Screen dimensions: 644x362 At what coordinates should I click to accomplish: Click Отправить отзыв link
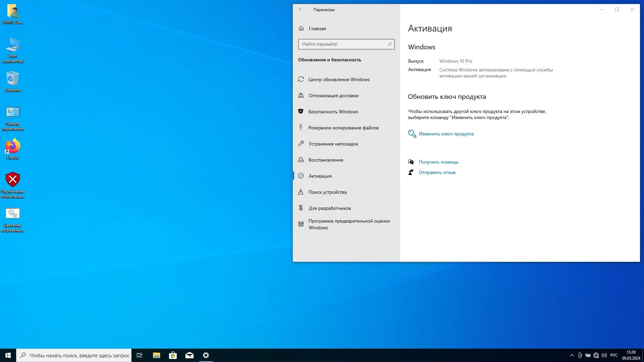[437, 172]
